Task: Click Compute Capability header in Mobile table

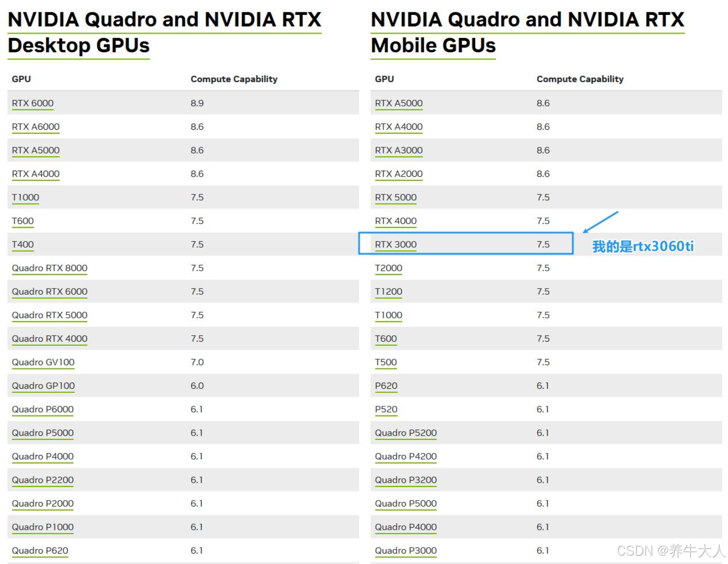Action: click(x=580, y=79)
